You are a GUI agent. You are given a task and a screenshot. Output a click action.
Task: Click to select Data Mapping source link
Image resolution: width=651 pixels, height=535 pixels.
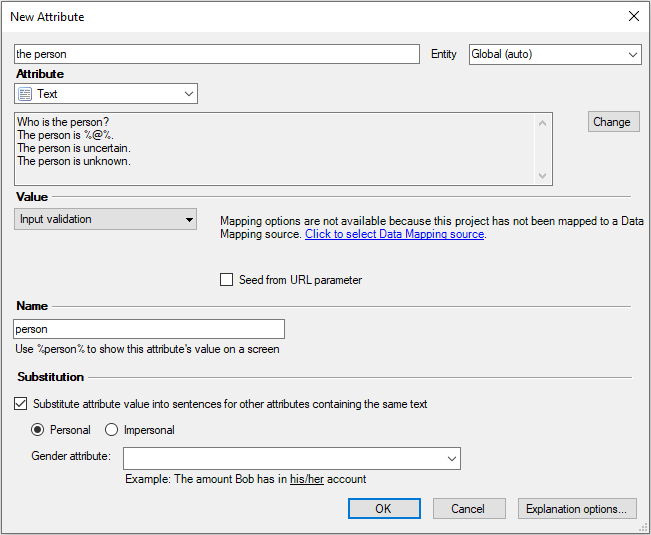(x=395, y=234)
